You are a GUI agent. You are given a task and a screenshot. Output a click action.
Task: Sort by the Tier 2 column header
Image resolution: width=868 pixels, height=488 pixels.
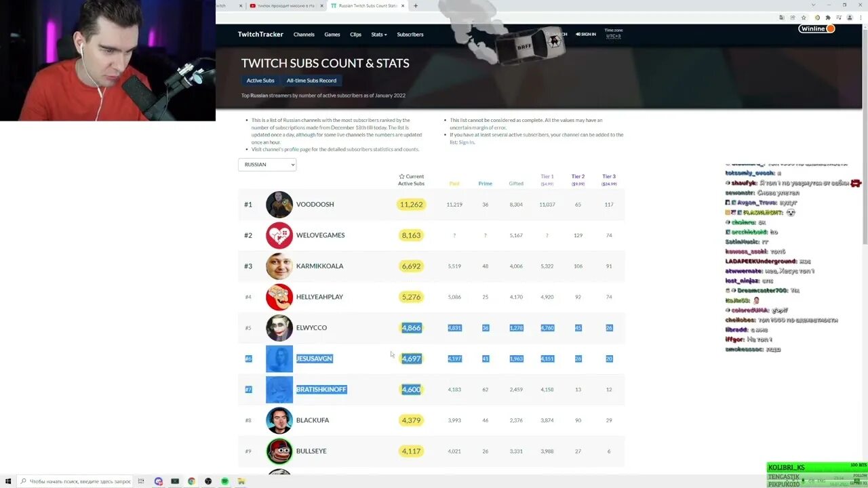(578, 180)
